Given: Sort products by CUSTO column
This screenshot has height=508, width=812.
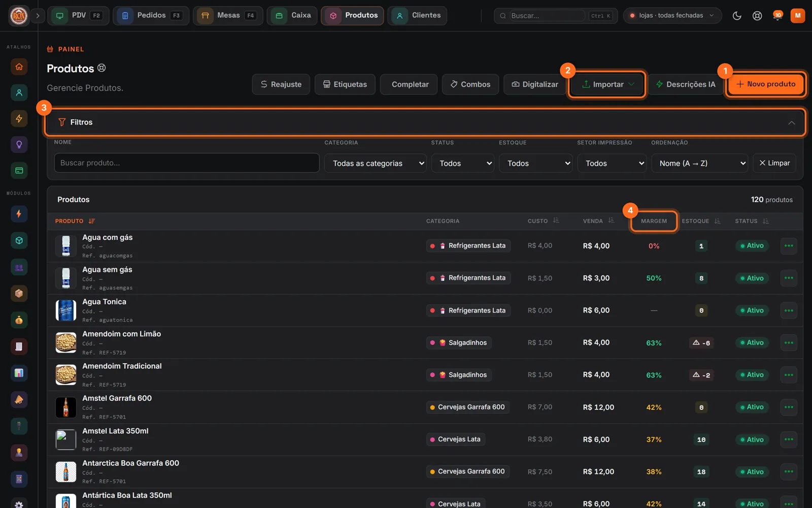Looking at the screenshot, I should coord(556,220).
